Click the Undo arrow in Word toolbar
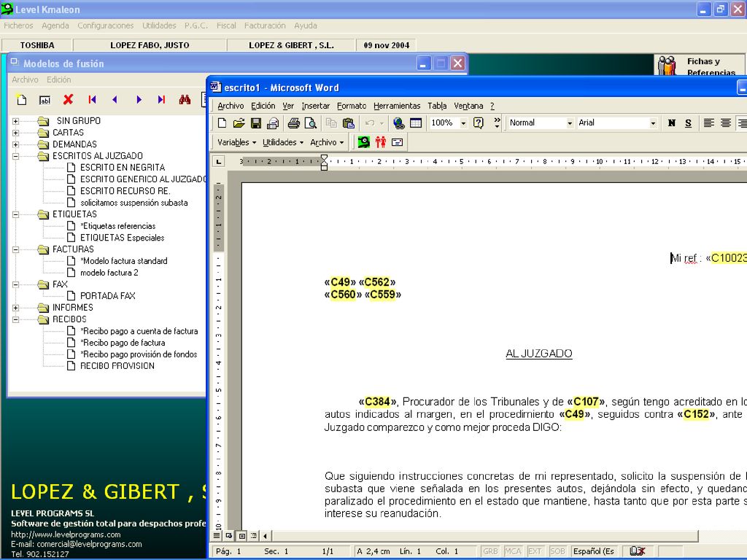 (370, 122)
